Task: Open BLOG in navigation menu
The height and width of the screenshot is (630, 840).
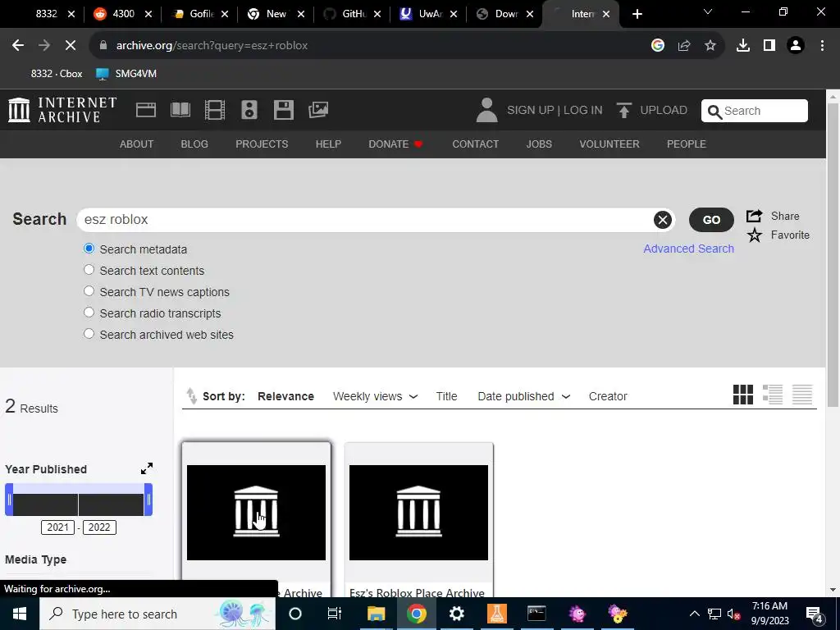Action: (194, 144)
